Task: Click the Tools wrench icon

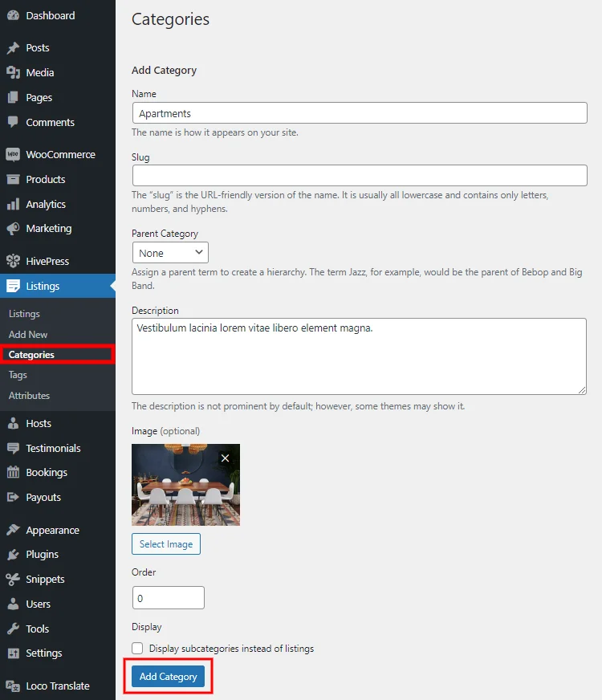Action: click(x=14, y=629)
